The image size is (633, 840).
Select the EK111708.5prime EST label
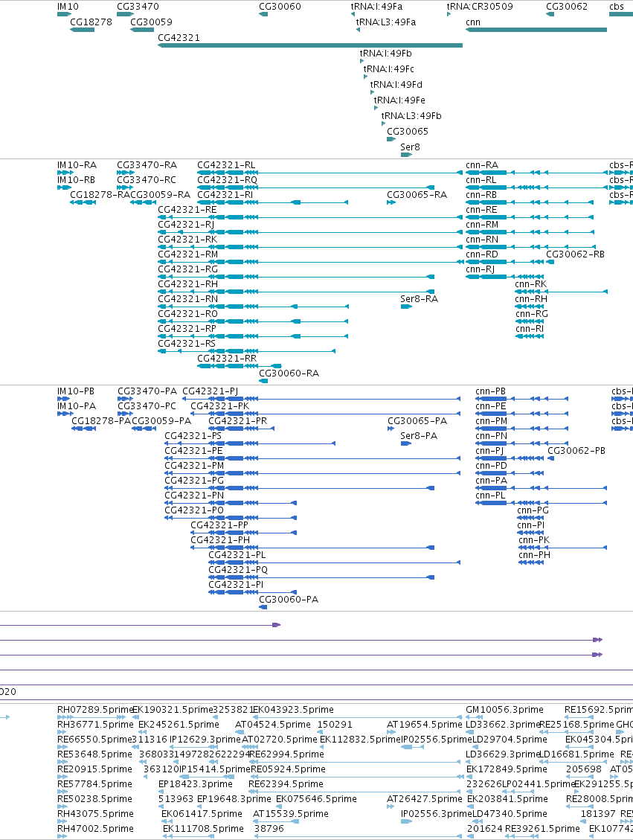203,828
